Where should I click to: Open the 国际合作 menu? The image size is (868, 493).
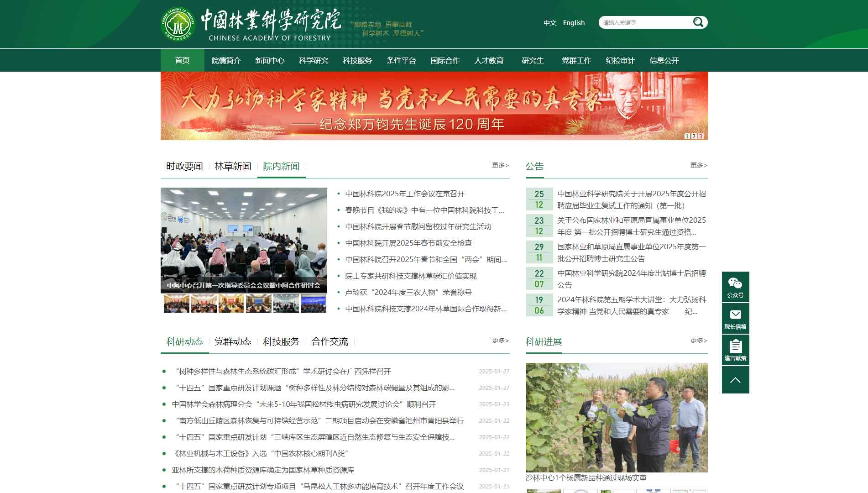(x=445, y=60)
